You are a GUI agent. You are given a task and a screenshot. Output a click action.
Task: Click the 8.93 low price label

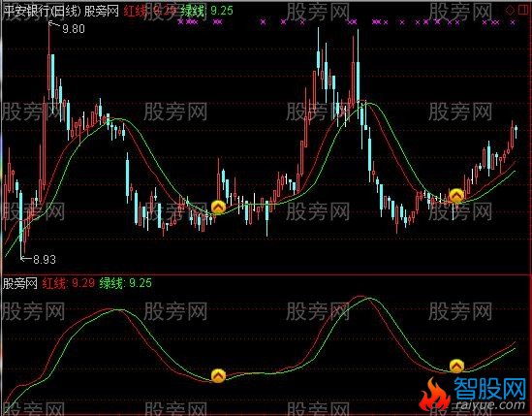tap(45, 260)
